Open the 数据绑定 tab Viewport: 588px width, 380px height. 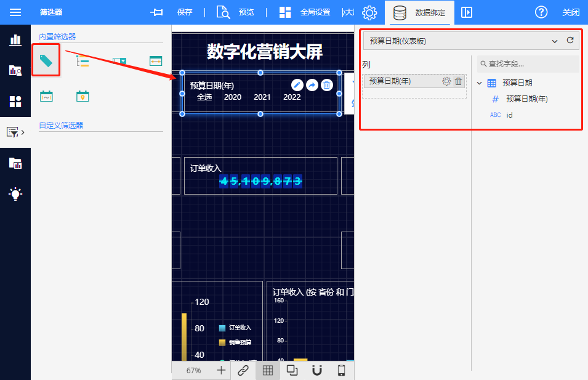(x=422, y=12)
